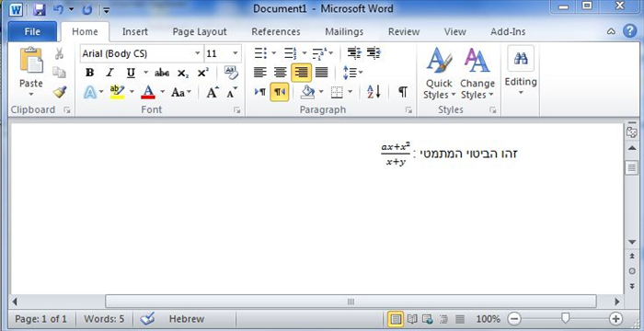Toggle Show/Hide paragraph marks
Image resolution: width=644 pixels, height=331 pixels.
pyautogui.click(x=403, y=92)
